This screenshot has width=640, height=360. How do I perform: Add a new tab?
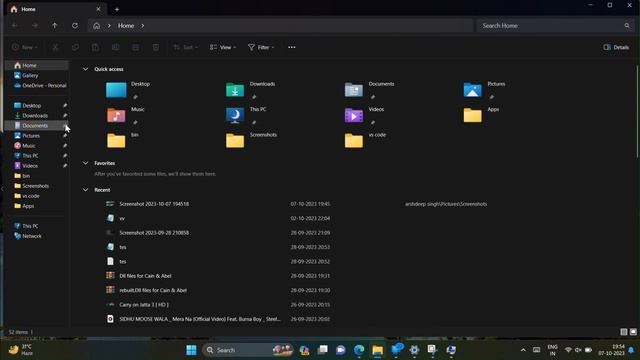[117, 9]
